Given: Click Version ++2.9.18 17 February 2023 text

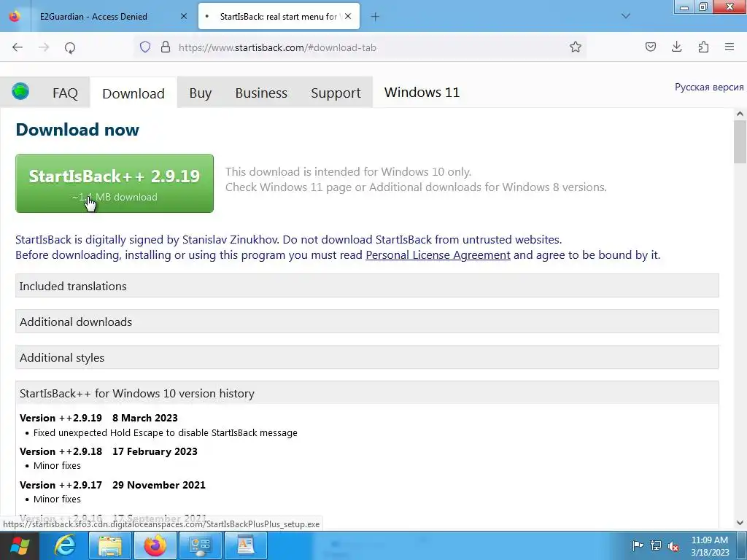Looking at the screenshot, I should click(109, 451).
